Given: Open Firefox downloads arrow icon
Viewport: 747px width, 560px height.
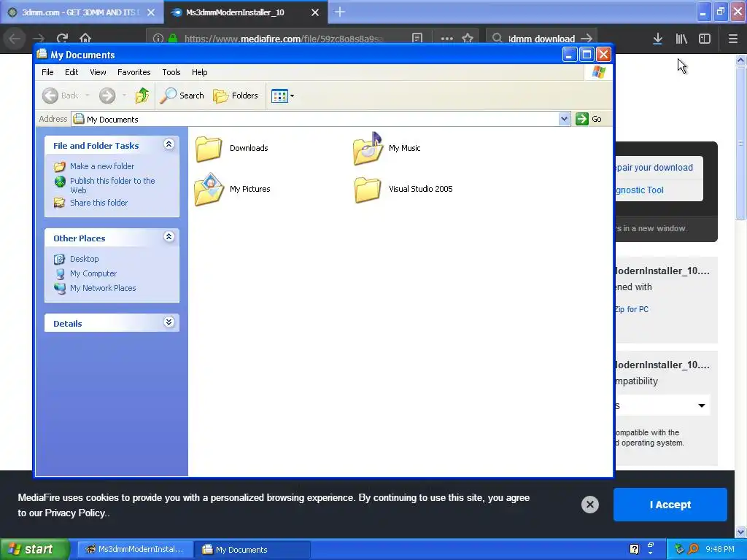Looking at the screenshot, I should 657,39.
